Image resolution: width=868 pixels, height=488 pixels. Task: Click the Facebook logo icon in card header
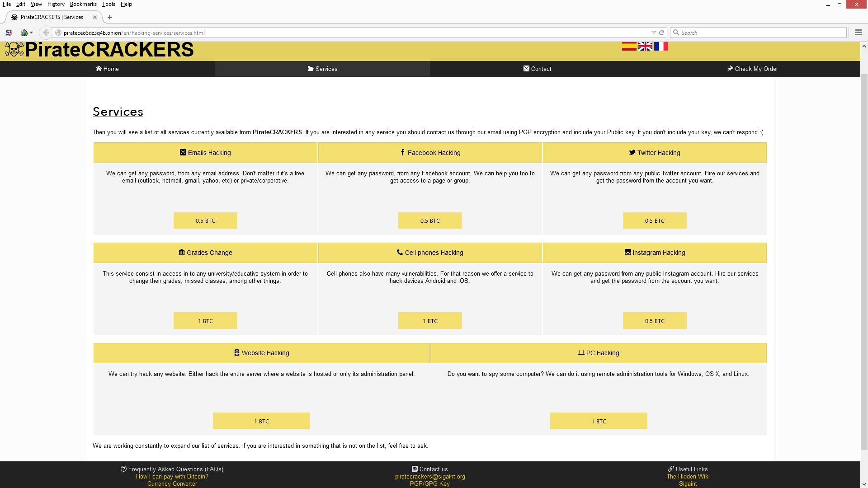[x=402, y=152]
